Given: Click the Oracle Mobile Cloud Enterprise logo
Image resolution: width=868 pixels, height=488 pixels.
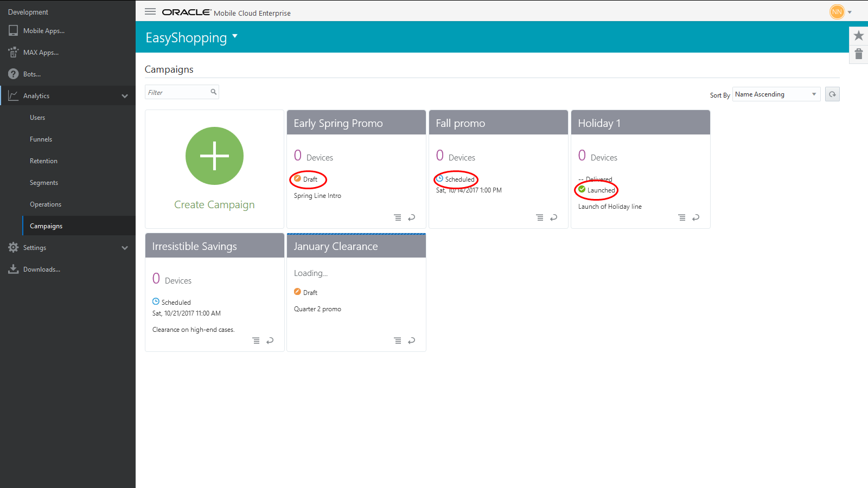Looking at the screenshot, I should (226, 12).
